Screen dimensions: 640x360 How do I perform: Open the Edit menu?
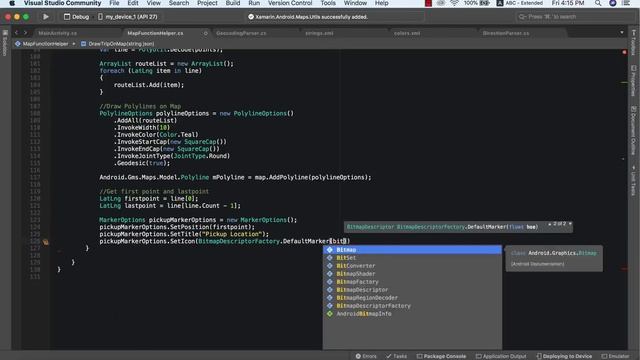133,3
